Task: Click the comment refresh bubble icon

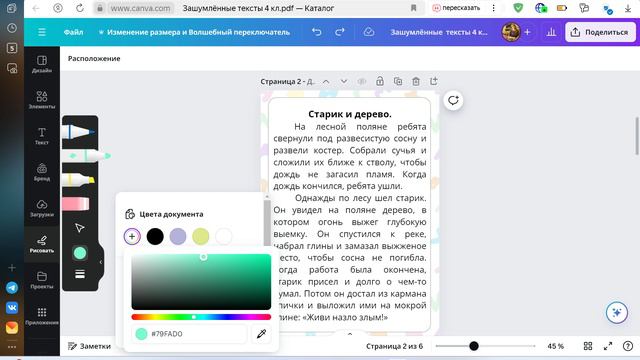Action: pos(453,100)
